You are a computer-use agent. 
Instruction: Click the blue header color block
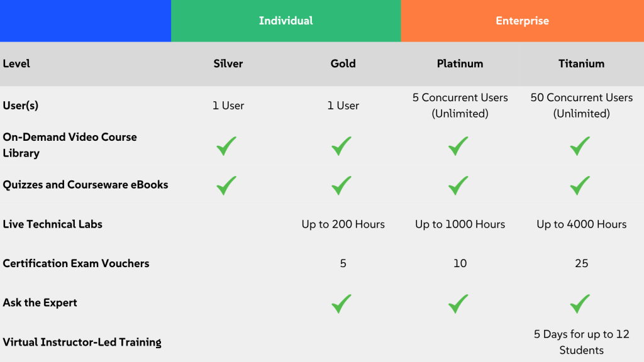[86, 21]
